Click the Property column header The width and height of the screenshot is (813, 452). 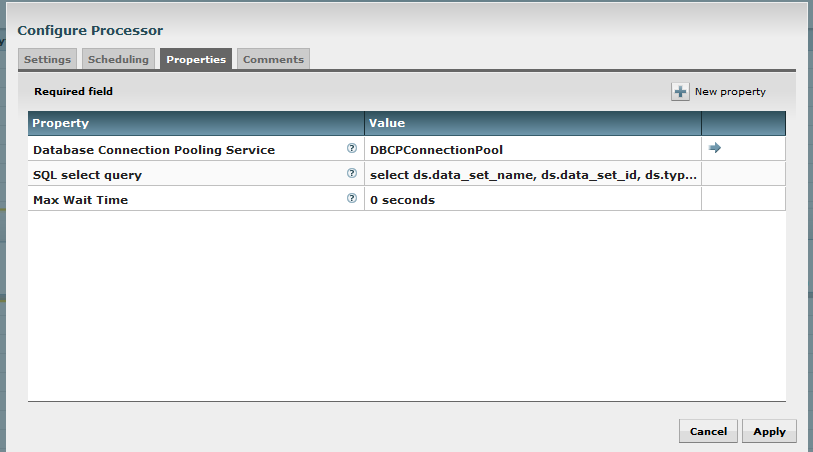[x=196, y=123]
